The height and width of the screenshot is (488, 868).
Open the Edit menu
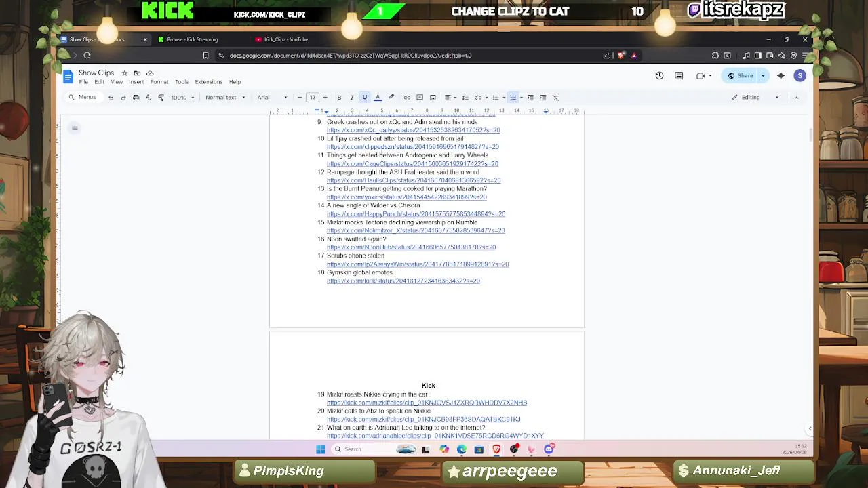pos(99,82)
